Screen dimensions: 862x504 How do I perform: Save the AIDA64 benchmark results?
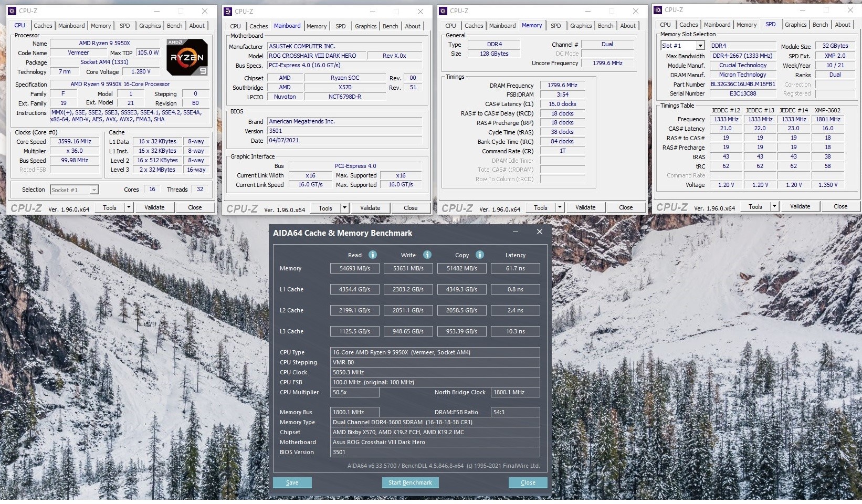click(x=292, y=482)
